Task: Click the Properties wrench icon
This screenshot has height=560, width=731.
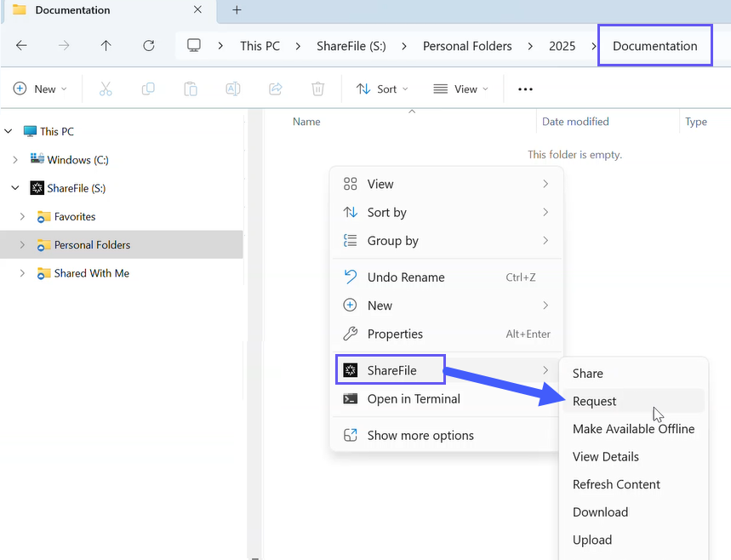Action: (x=351, y=334)
